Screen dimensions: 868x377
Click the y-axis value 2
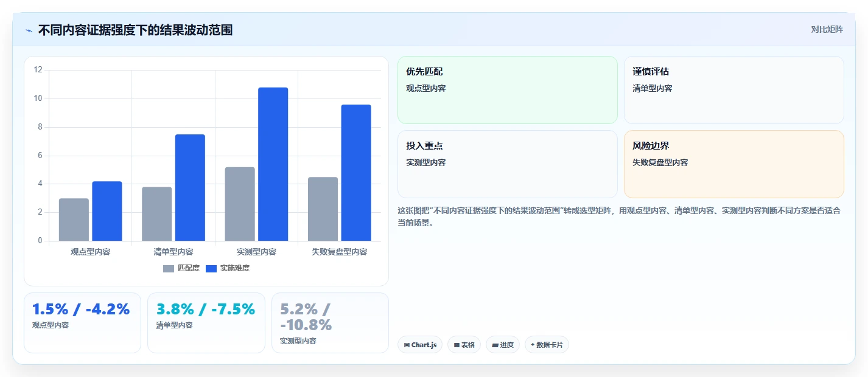[x=40, y=212]
